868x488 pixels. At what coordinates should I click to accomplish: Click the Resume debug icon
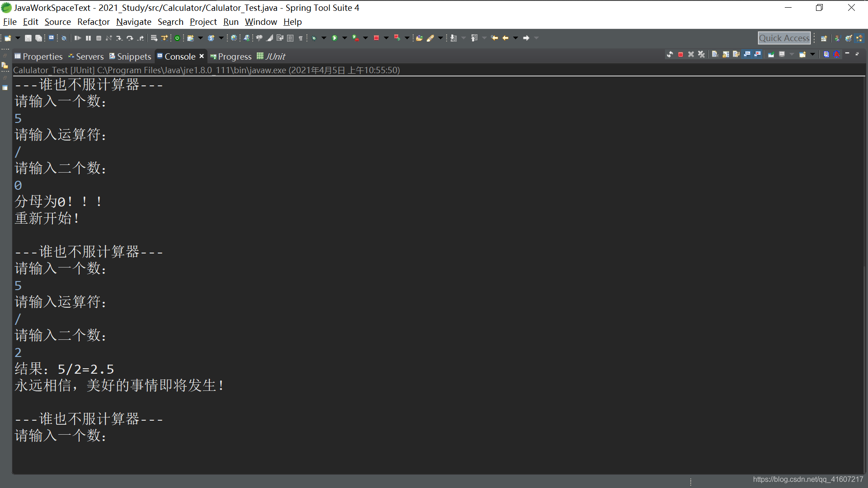tap(77, 38)
